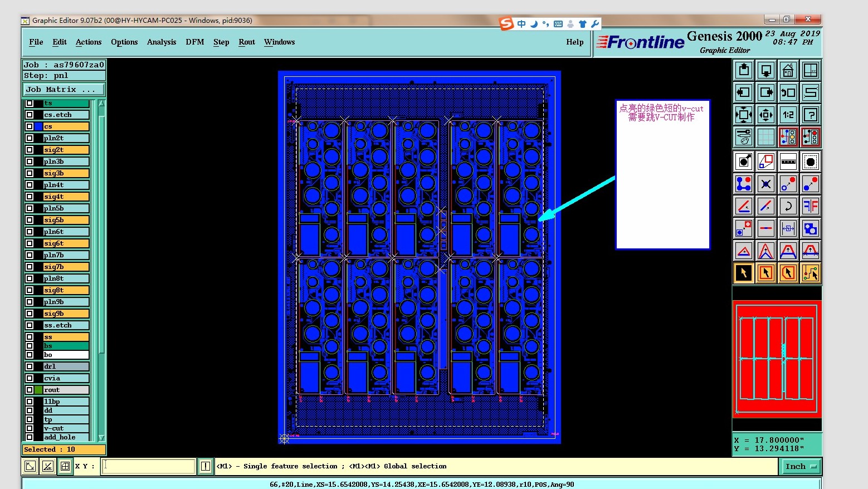The height and width of the screenshot is (489, 868).
Task: Toggle the pln2t layer checkbox
Action: click(30, 138)
